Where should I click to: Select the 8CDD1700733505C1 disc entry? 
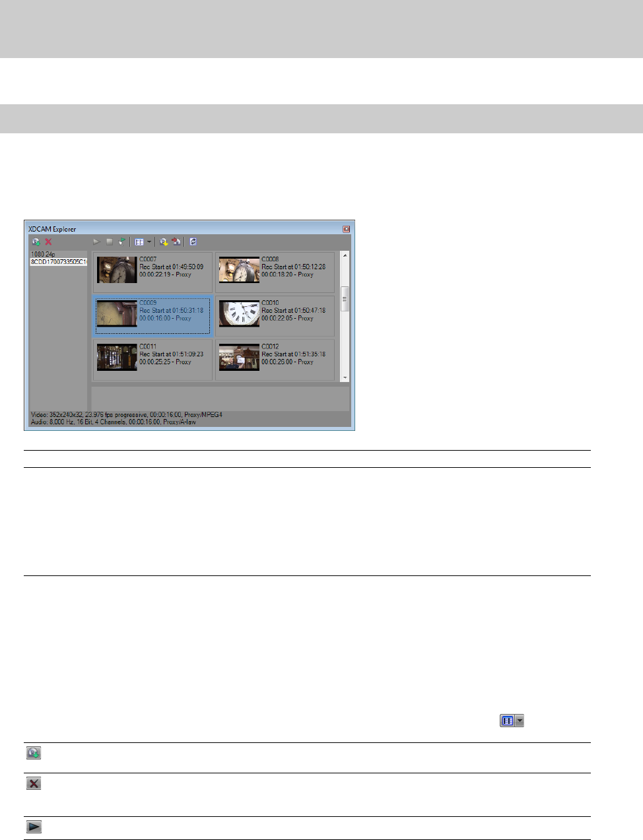pos(59,262)
